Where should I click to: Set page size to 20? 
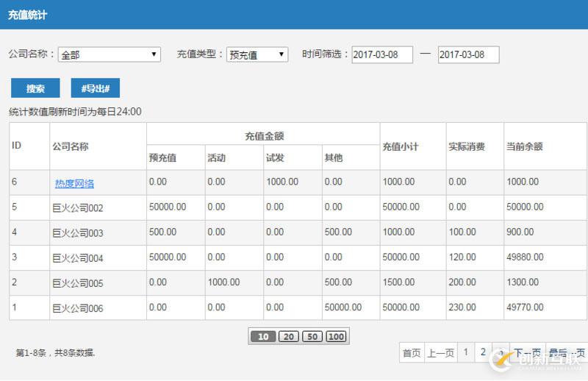288,336
